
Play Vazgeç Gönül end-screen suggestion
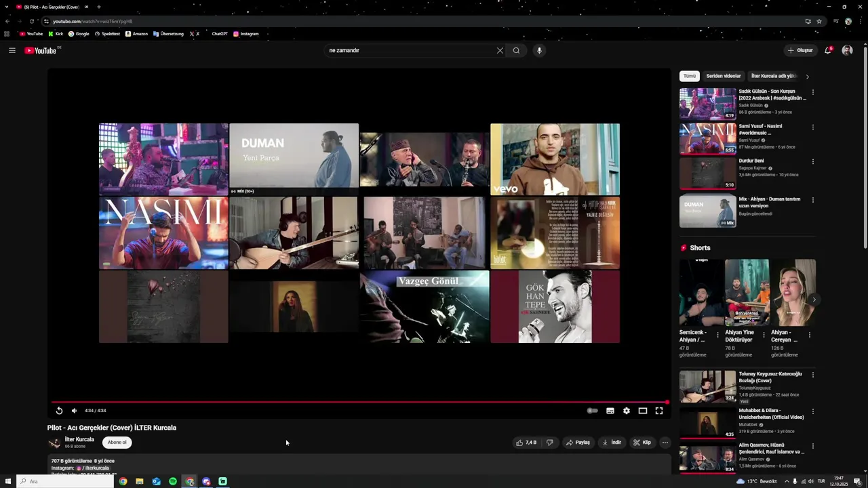(x=425, y=307)
